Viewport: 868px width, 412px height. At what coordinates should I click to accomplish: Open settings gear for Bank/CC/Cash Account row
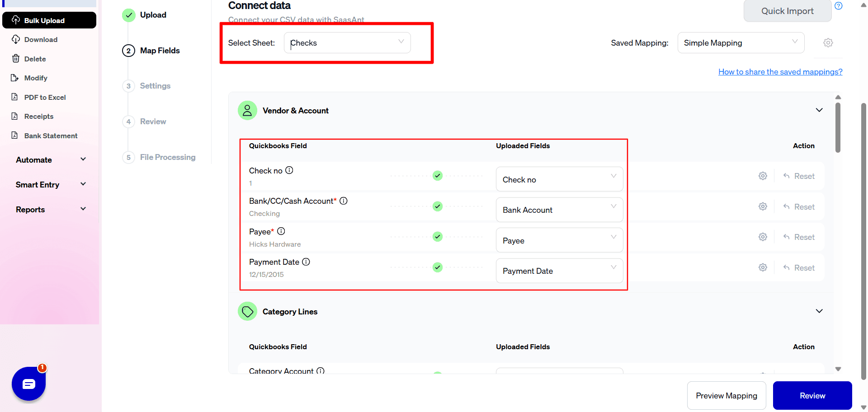tap(763, 206)
